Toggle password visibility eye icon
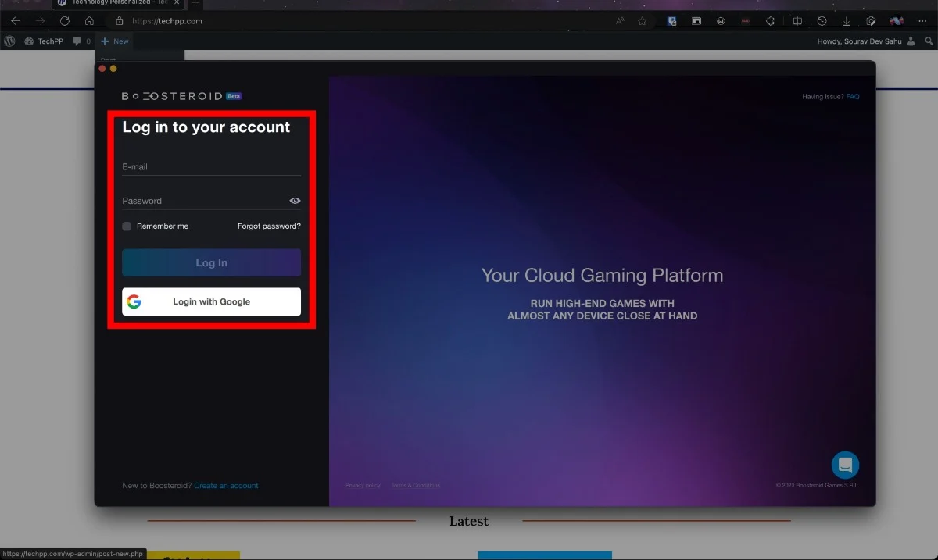 click(x=295, y=201)
